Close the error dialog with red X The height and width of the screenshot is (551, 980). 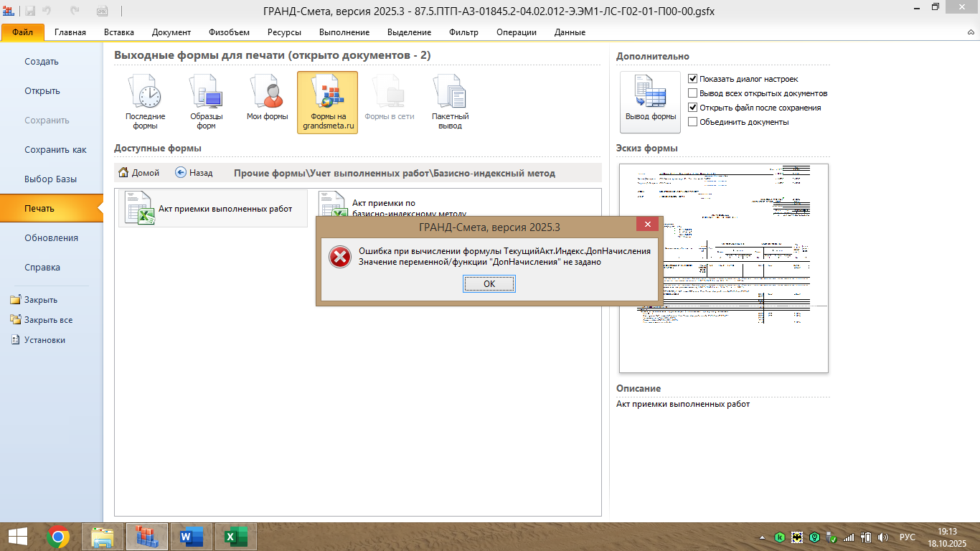point(648,225)
